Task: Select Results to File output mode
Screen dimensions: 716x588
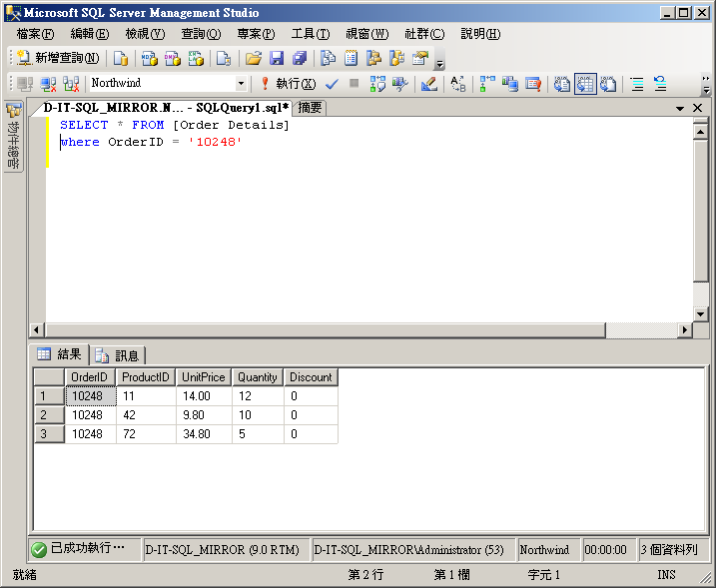Action: click(x=608, y=84)
